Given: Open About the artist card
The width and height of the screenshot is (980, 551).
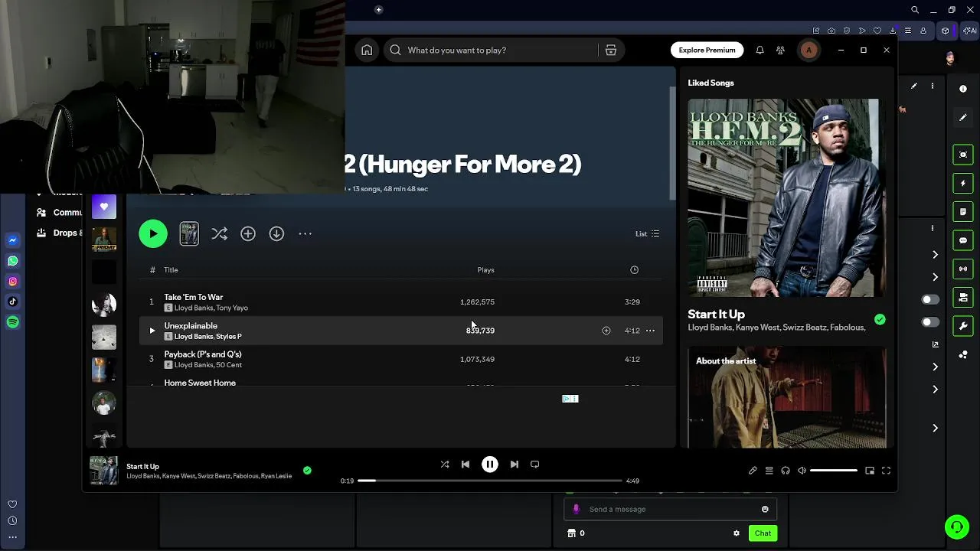Looking at the screenshot, I should 787,397.
